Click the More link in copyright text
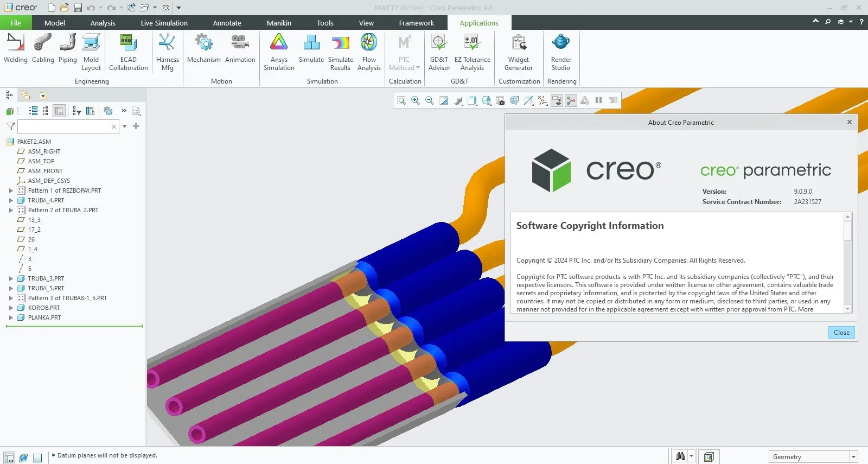 (x=806, y=309)
